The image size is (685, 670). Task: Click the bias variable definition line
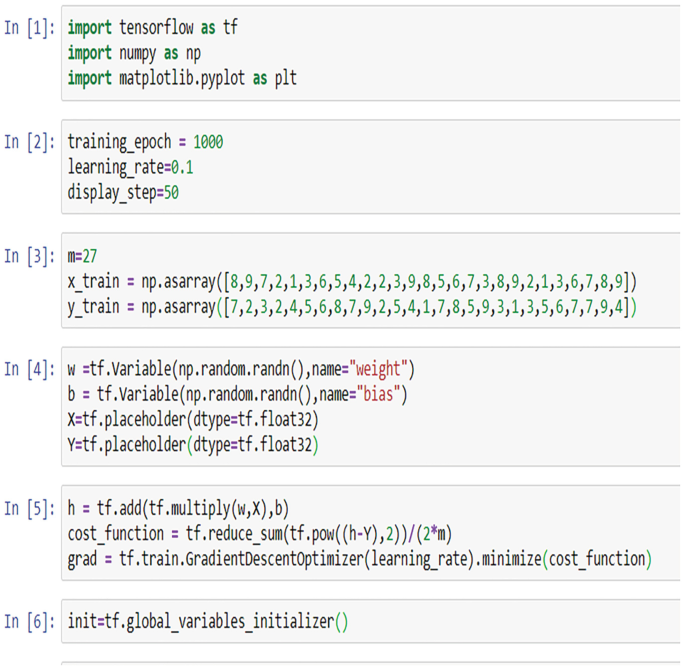pyautogui.click(x=235, y=395)
